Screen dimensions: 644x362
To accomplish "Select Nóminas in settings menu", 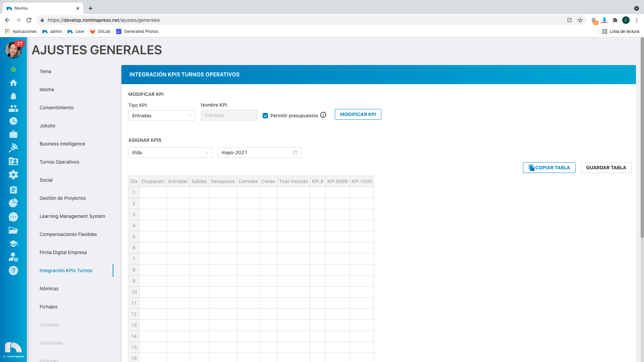I will (49, 289).
